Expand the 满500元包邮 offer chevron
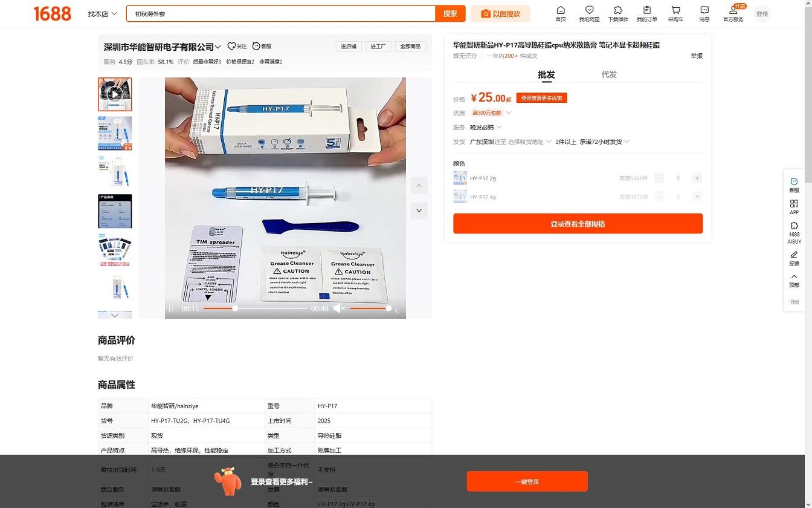Viewport: 812px width, 508px height. (509, 113)
